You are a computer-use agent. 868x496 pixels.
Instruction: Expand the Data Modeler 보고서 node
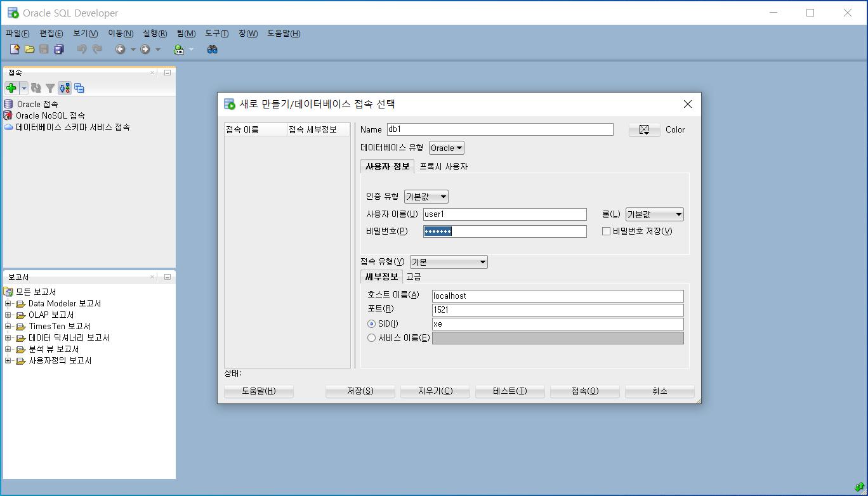click(x=8, y=304)
